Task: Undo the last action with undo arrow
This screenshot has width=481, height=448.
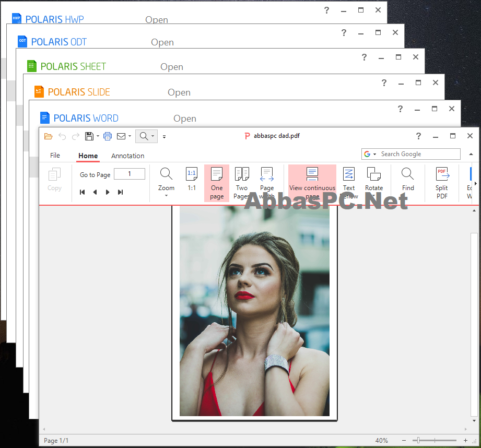Action: click(62, 136)
